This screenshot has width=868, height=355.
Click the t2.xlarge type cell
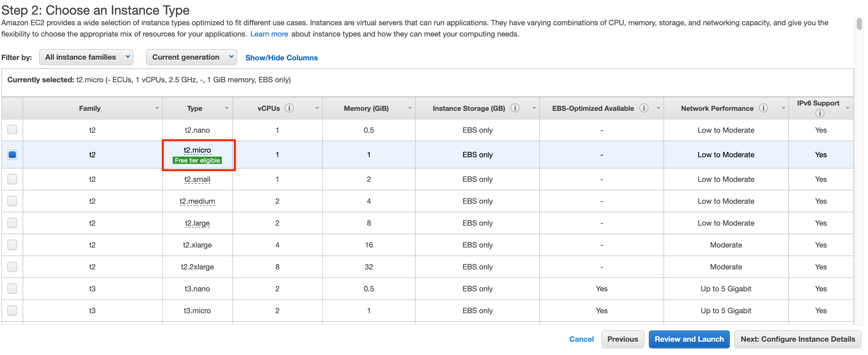point(197,245)
